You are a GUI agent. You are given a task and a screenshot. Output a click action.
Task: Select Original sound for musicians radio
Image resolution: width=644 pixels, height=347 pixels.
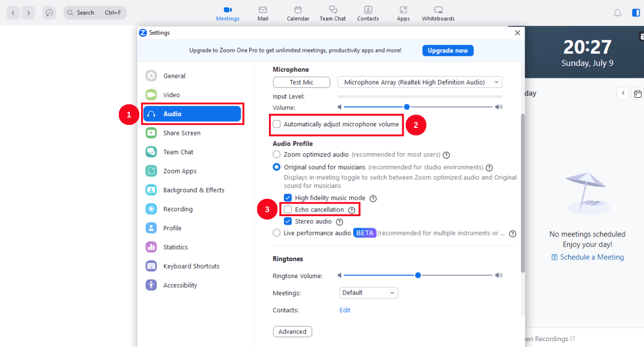276,167
